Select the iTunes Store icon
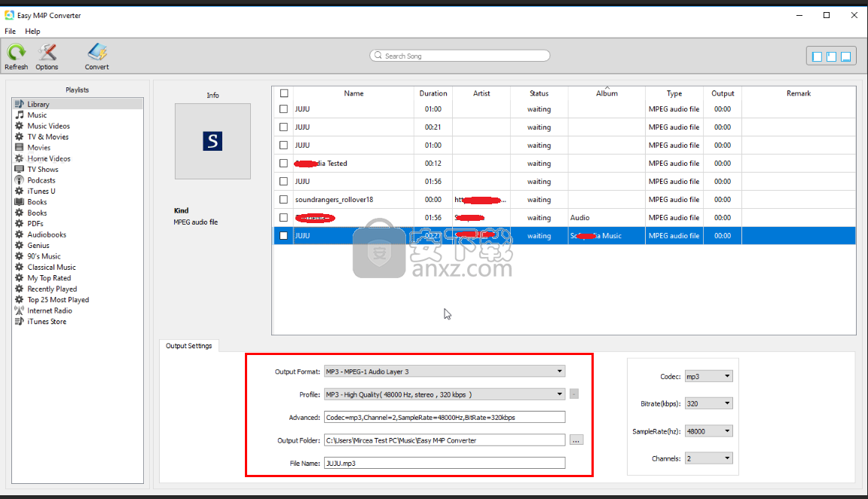The height and width of the screenshot is (499, 868). click(20, 321)
